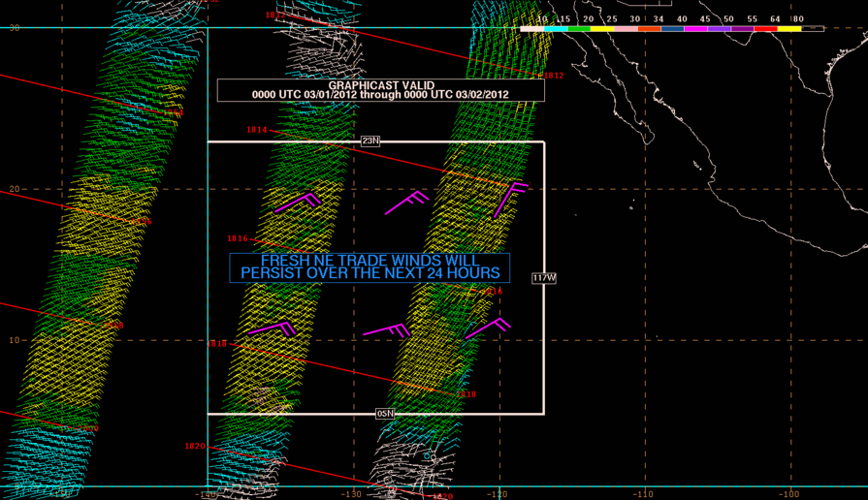Click the legend value 55
The height and width of the screenshot is (500, 868).
click(752, 19)
